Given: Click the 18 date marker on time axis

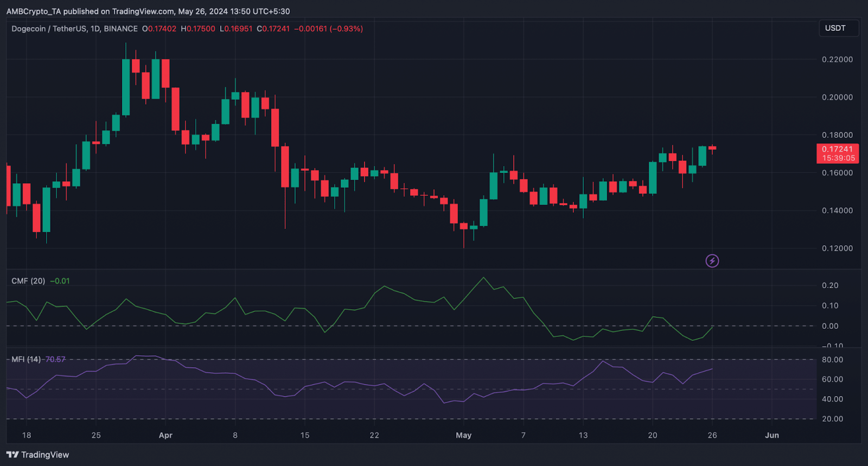Looking at the screenshot, I should 26,435.
